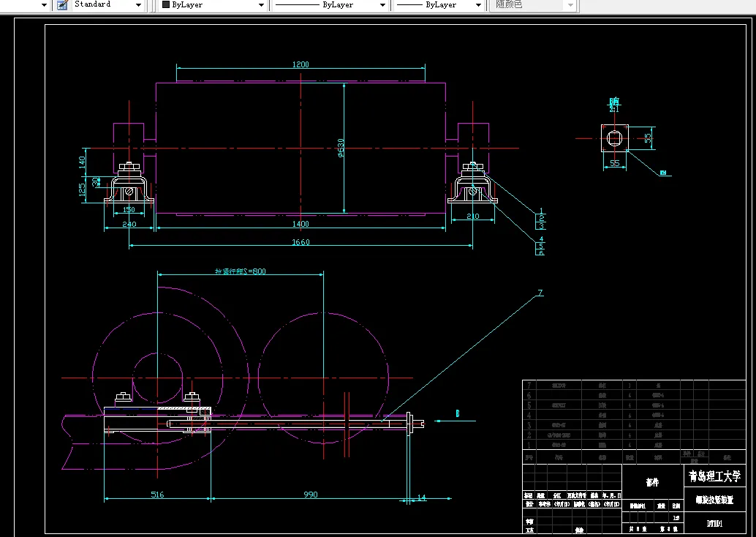Open the greyed-out 随颜色 plot style dropdown

[x=570, y=5]
